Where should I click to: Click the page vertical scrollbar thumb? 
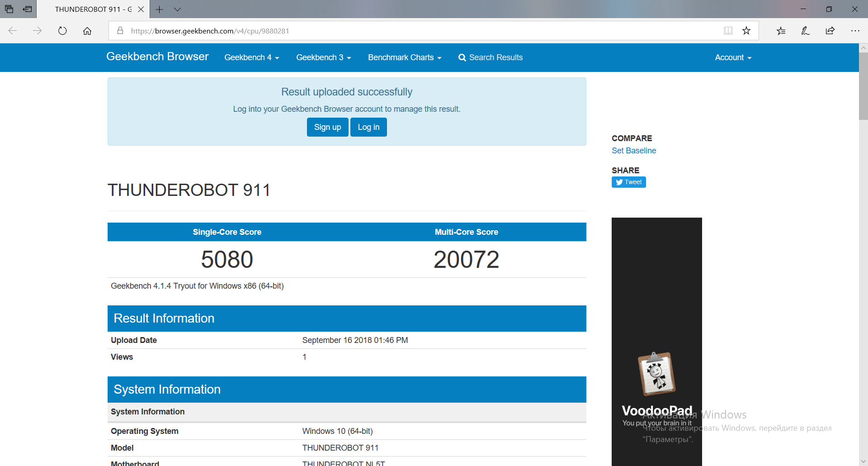(863, 86)
